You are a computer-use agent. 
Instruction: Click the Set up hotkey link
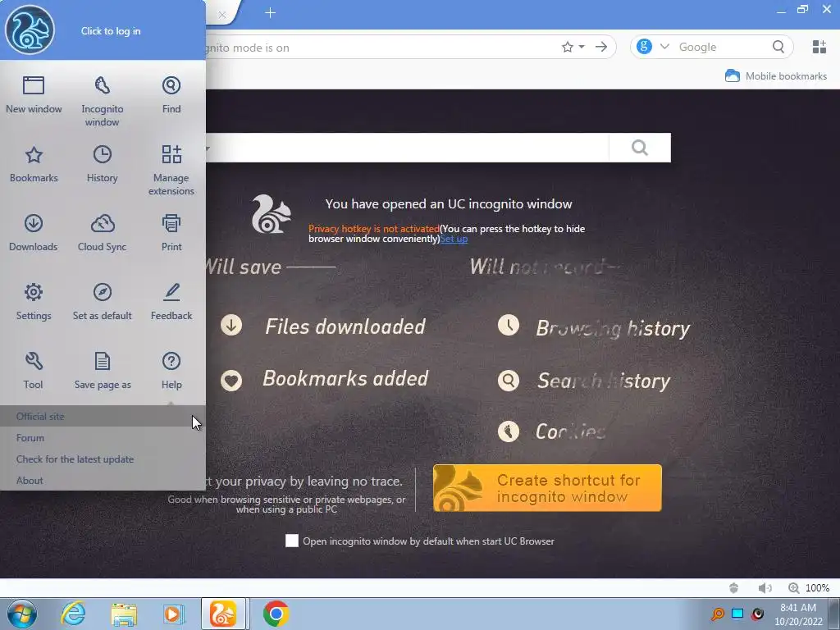pos(454,239)
